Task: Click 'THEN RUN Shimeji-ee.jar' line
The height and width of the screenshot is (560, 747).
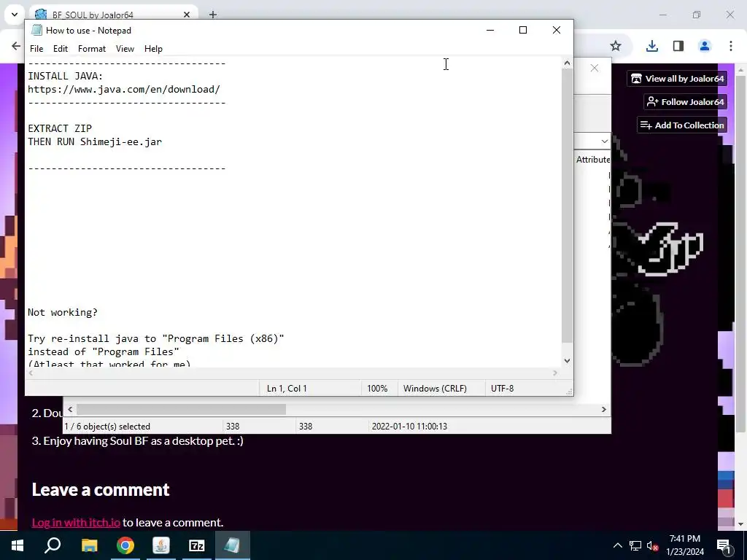Action: 95,142
